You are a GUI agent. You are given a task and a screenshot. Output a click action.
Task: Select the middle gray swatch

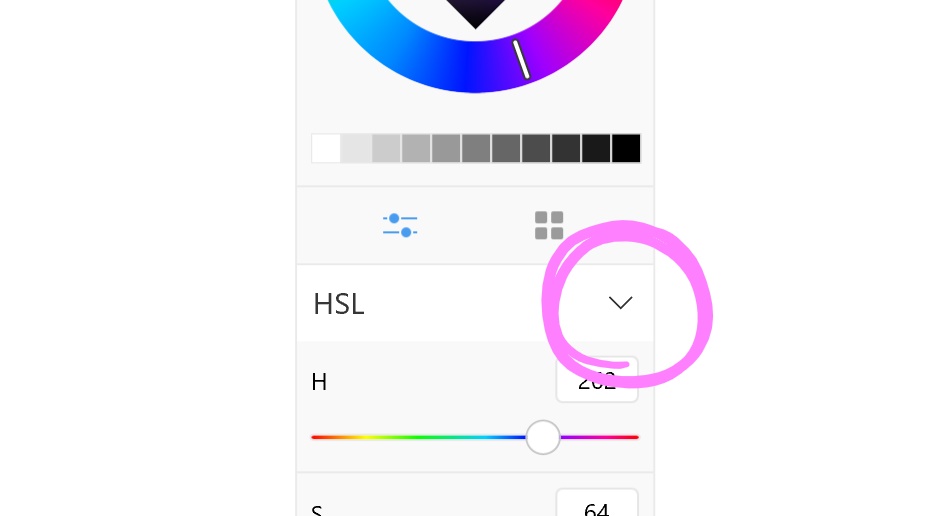point(476,148)
